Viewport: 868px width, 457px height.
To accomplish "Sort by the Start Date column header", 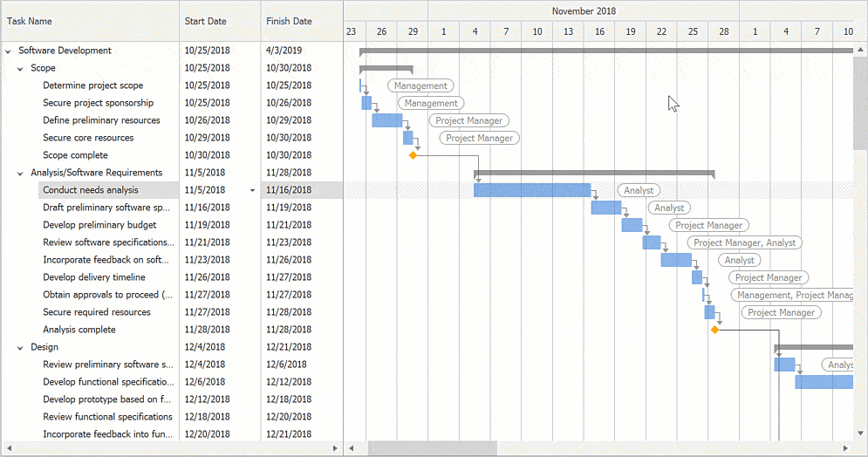I will pos(219,21).
